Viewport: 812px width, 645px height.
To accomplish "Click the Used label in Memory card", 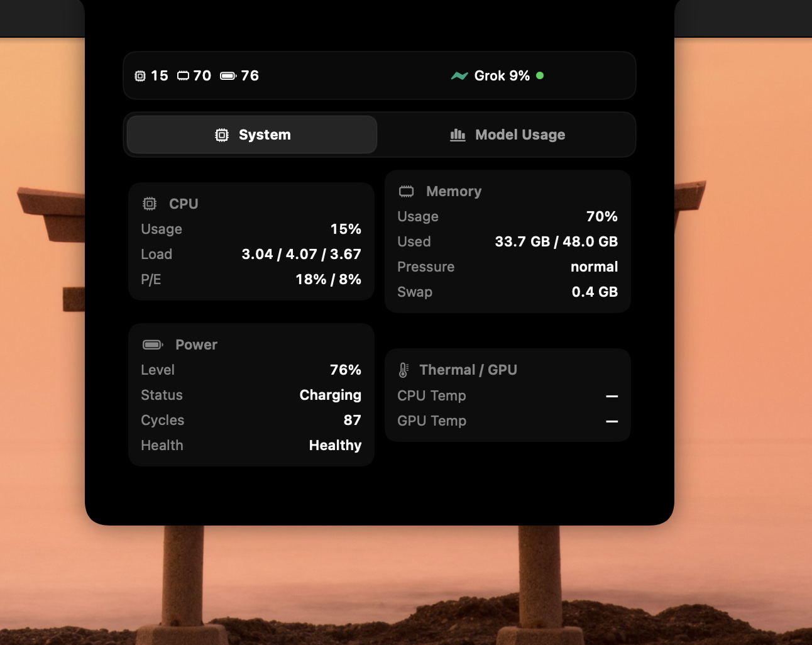I will (x=414, y=241).
